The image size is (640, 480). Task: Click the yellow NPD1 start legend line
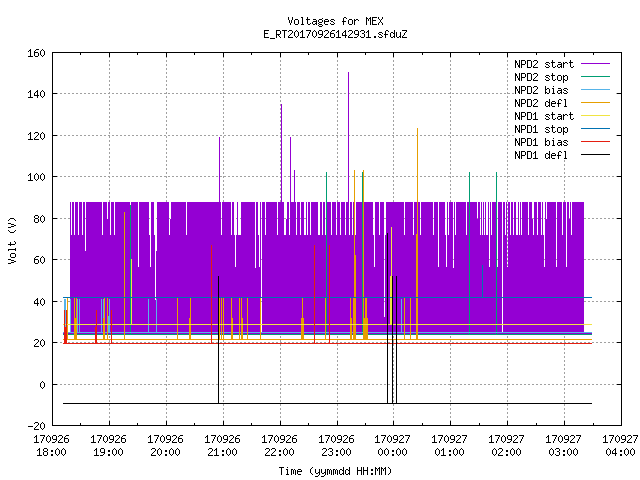[x=595, y=116]
